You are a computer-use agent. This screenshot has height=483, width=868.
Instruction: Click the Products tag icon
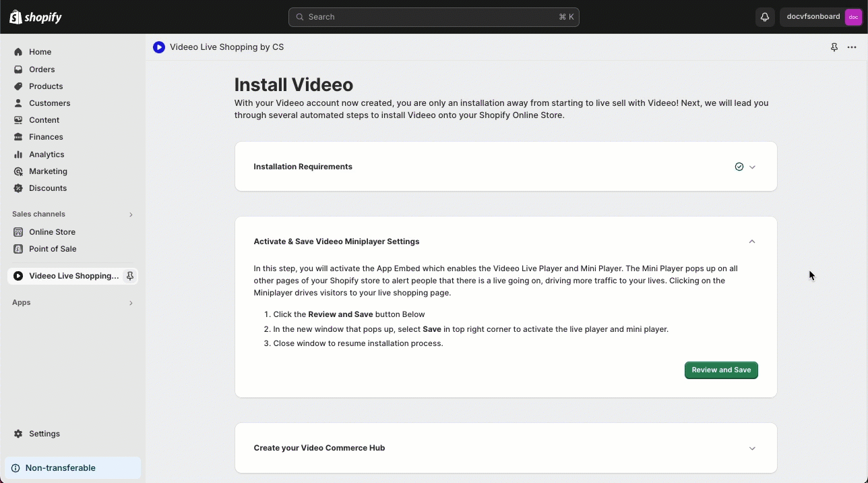pos(18,86)
